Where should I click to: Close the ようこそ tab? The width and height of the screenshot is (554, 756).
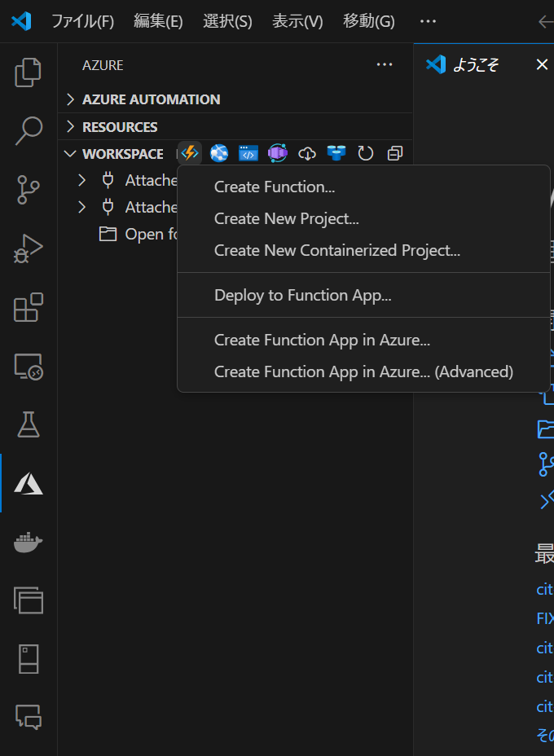pyautogui.click(x=542, y=65)
